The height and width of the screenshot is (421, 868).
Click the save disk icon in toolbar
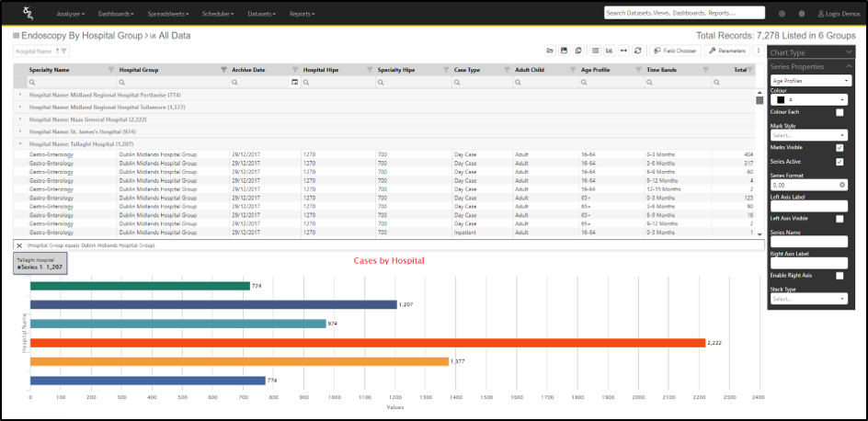(x=564, y=51)
